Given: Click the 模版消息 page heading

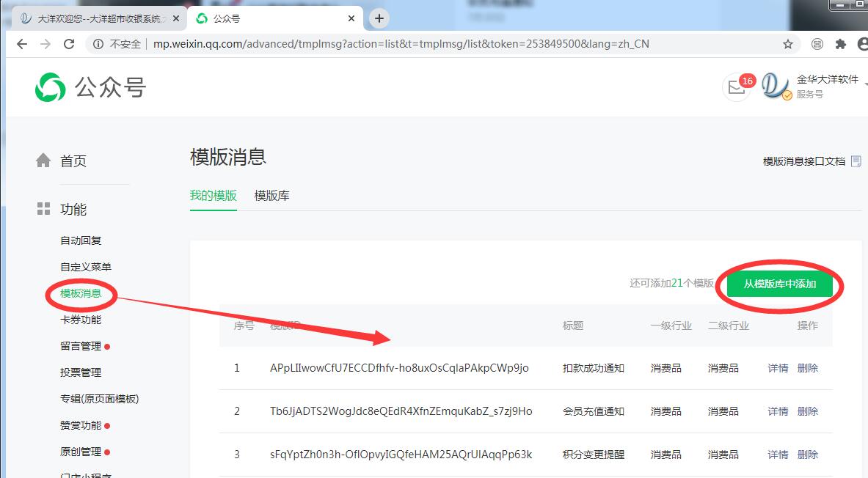Looking at the screenshot, I should (228, 157).
